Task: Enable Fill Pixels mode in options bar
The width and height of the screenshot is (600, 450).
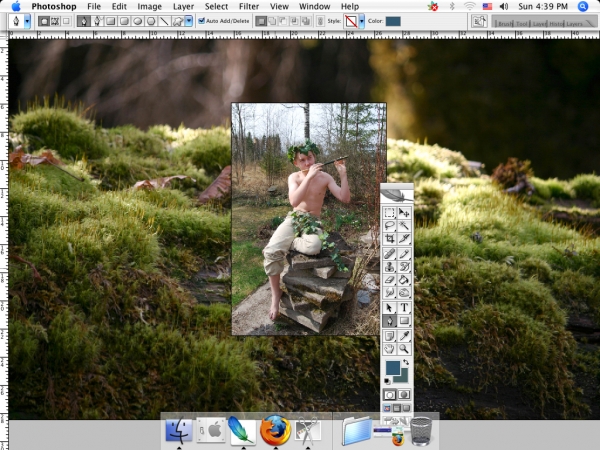Action: 66,21
